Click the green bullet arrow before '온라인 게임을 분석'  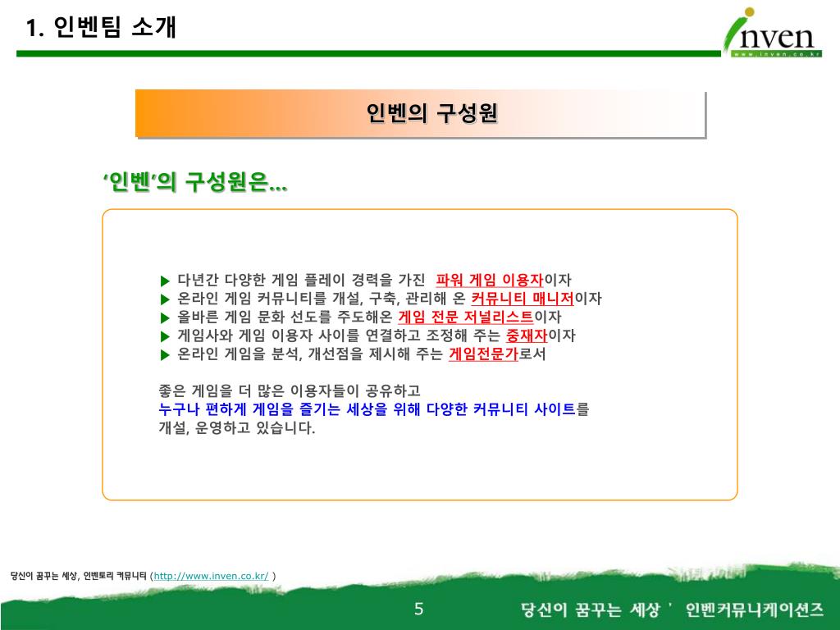[165, 354]
